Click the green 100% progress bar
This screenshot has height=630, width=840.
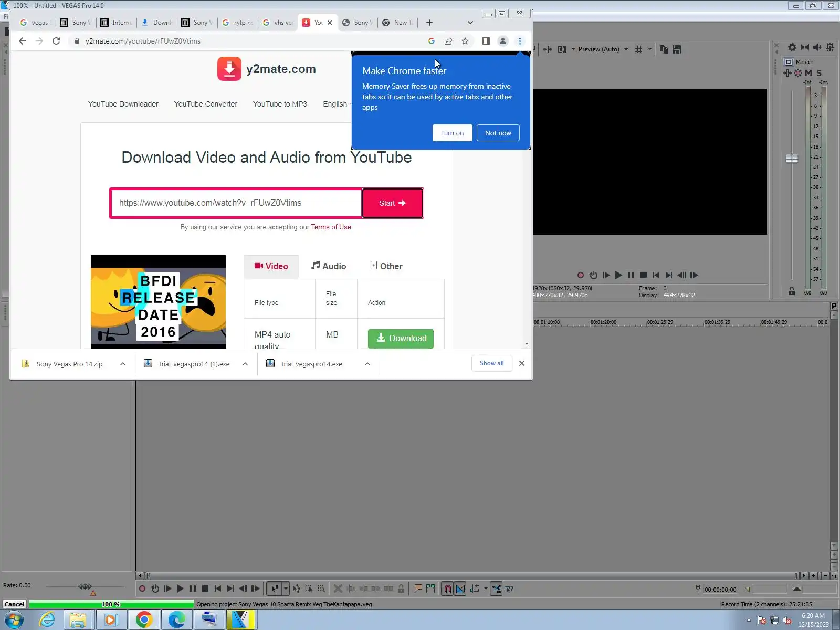pos(111,604)
